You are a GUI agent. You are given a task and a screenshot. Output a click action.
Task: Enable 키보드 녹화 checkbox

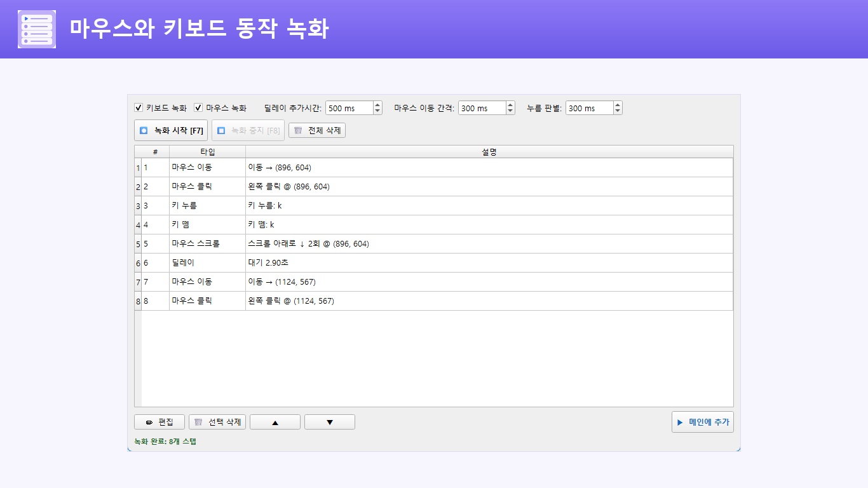click(139, 108)
